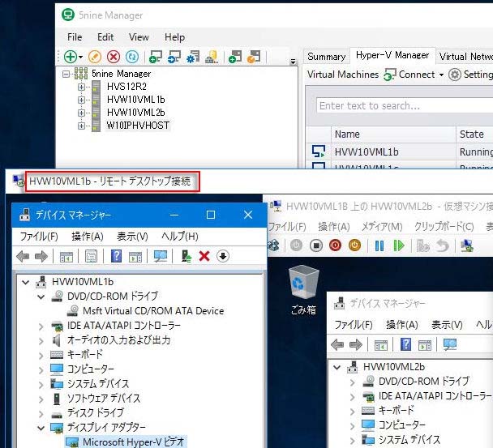Viewport: 493px width, 448px height.
Task: Click the Properties sheet icon in front デバイス マネージャー
Action: 91,256
